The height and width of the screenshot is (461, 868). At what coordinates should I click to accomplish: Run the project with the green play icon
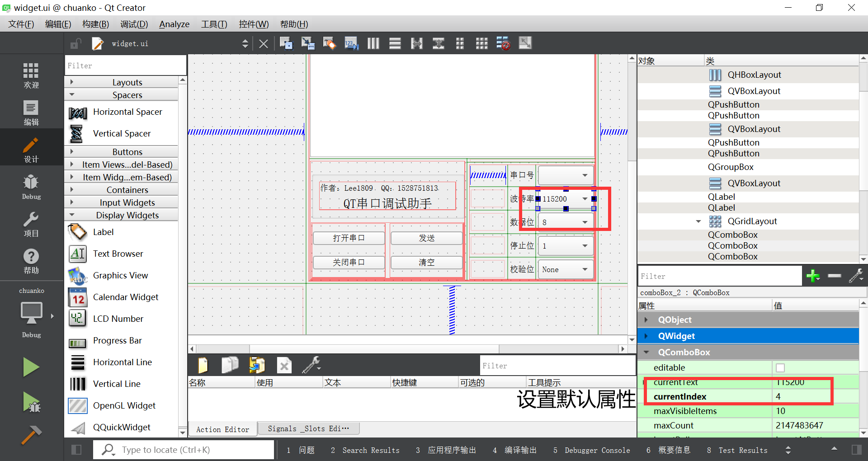[31, 367]
